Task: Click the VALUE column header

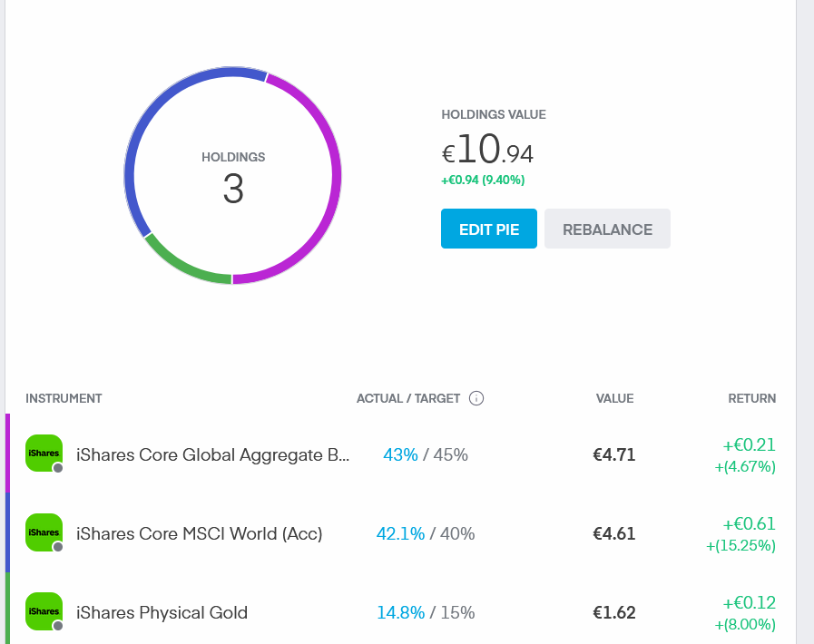Action: [614, 398]
